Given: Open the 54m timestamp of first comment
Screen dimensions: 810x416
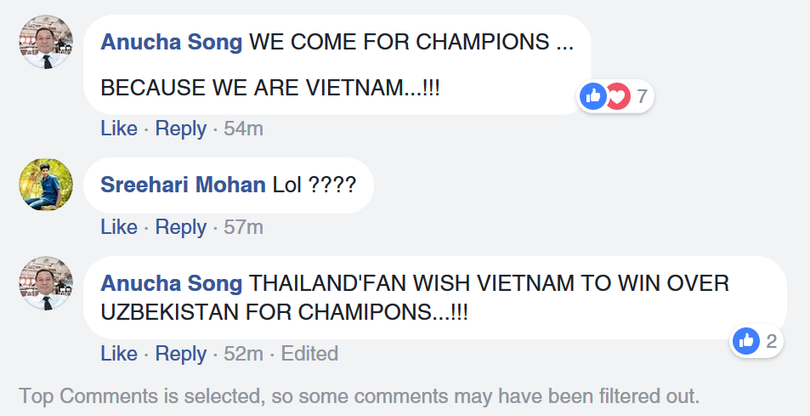Looking at the screenshot, I should 243,128.
